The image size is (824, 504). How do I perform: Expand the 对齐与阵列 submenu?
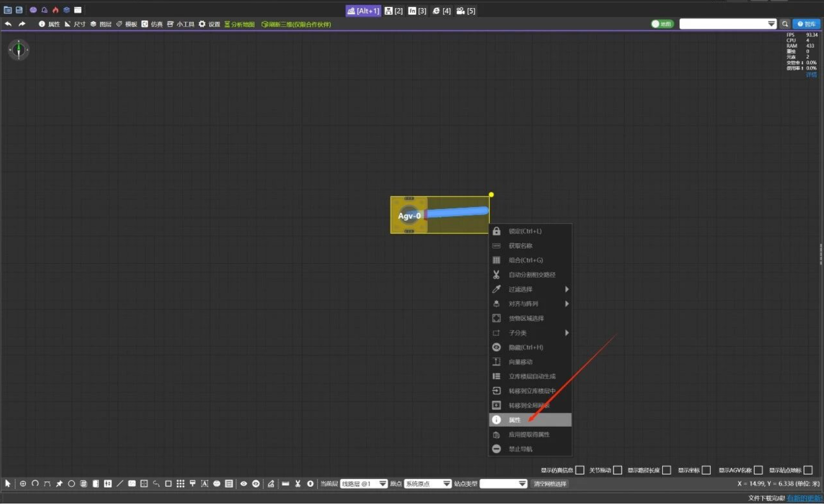tap(530, 304)
